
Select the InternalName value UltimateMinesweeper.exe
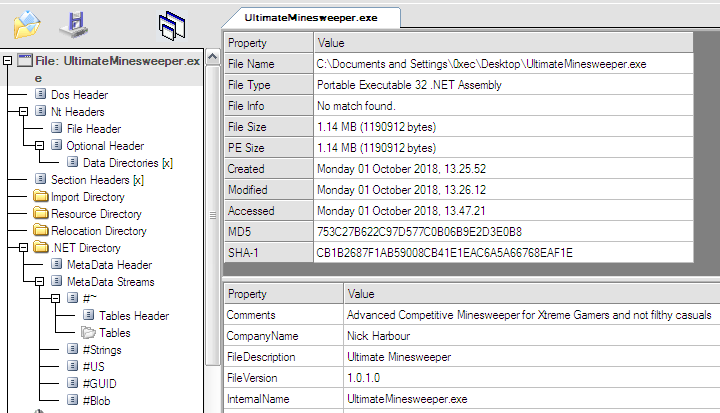pos(407,399)
